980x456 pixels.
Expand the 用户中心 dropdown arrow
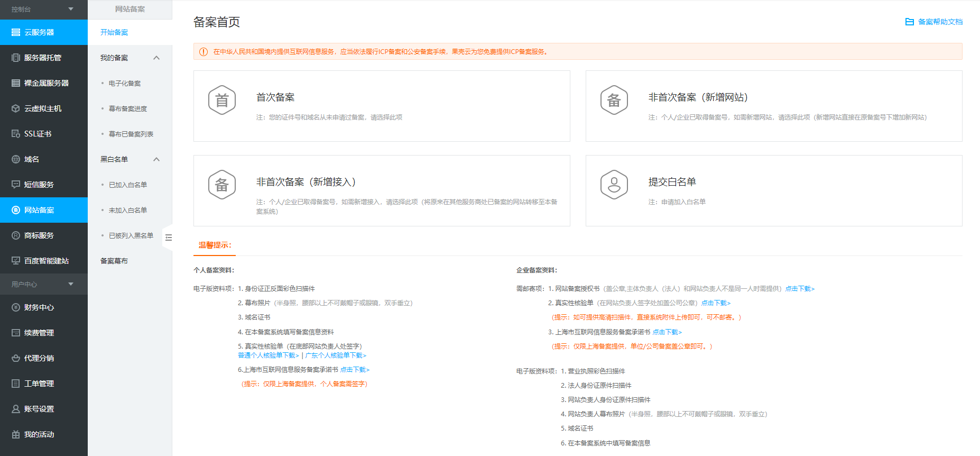(x=71, y=284)
